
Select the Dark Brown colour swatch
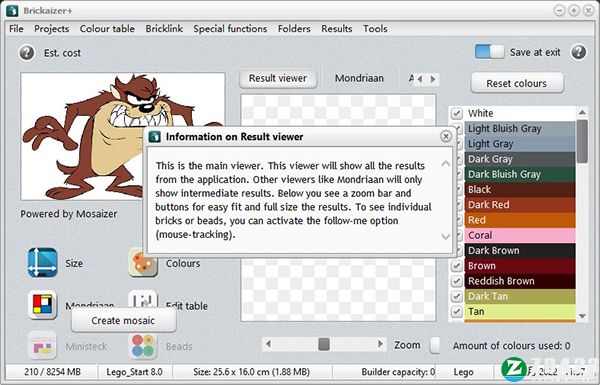[x=520, y=251]
